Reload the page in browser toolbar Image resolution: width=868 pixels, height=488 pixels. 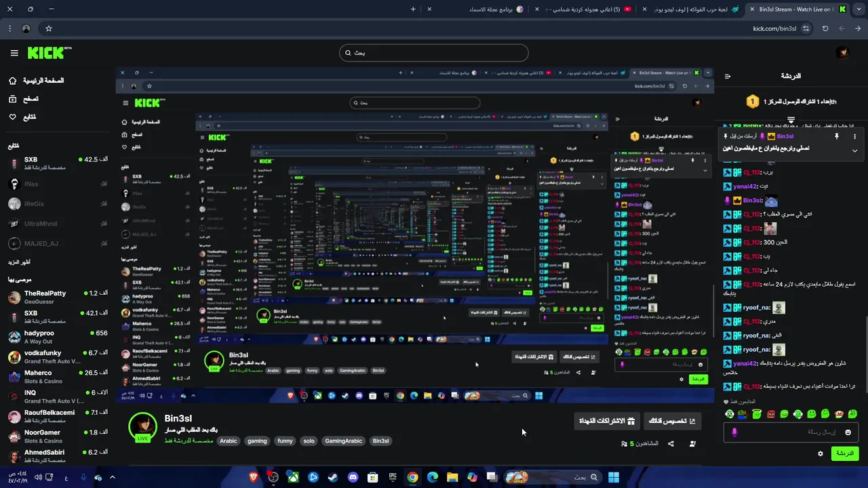(825, 28)
